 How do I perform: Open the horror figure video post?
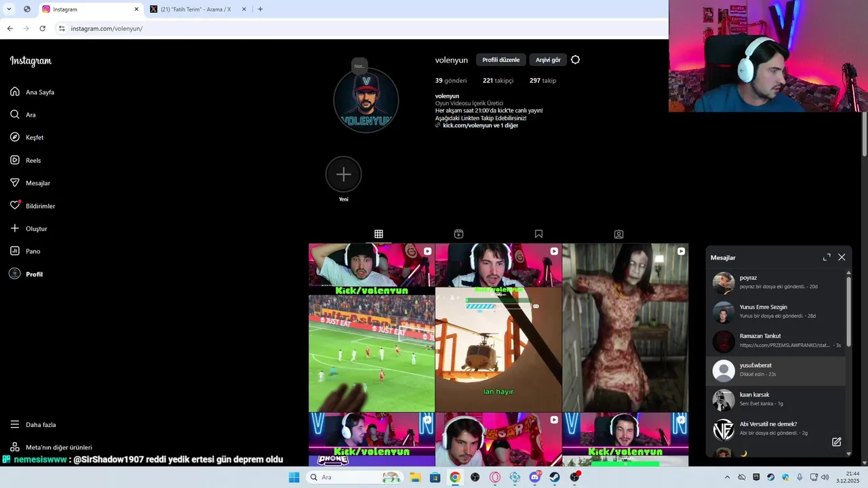click(x=625, y=327)
